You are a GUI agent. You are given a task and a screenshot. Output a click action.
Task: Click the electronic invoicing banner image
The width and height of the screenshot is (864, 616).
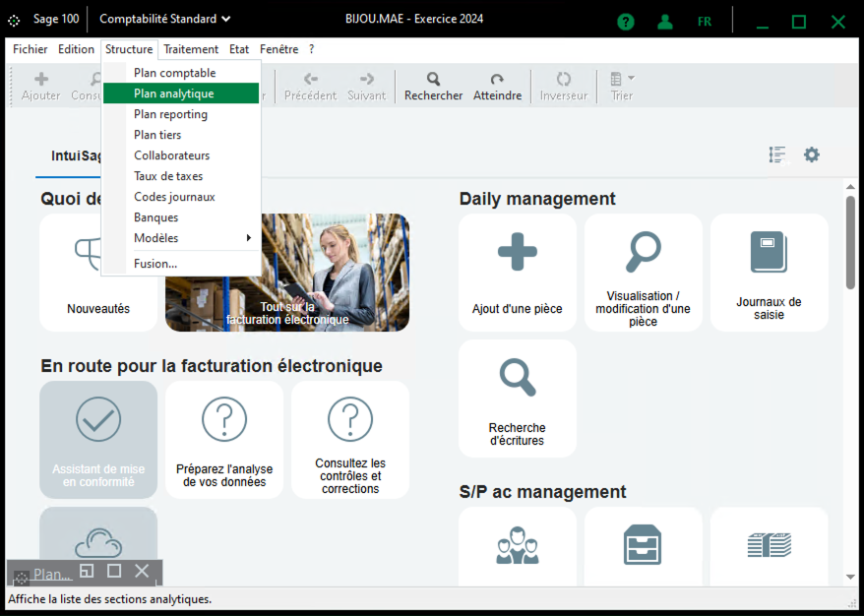click(x=287, y=273)
